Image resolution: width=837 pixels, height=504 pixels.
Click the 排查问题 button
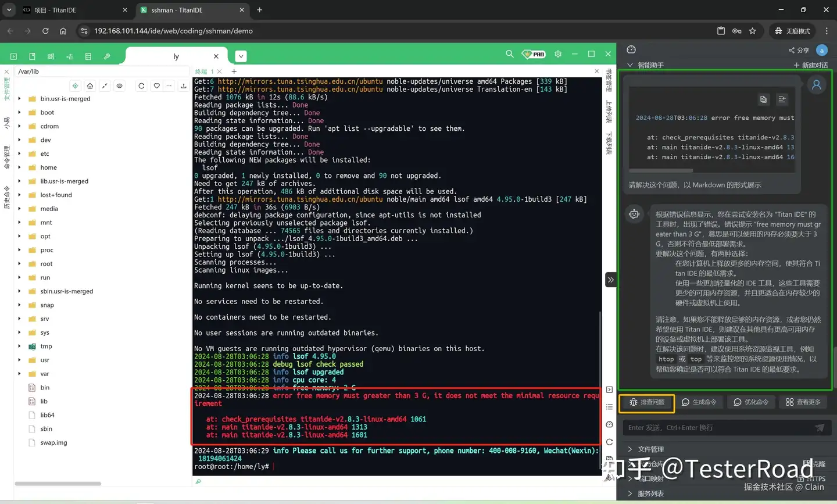tap(647, 402)
